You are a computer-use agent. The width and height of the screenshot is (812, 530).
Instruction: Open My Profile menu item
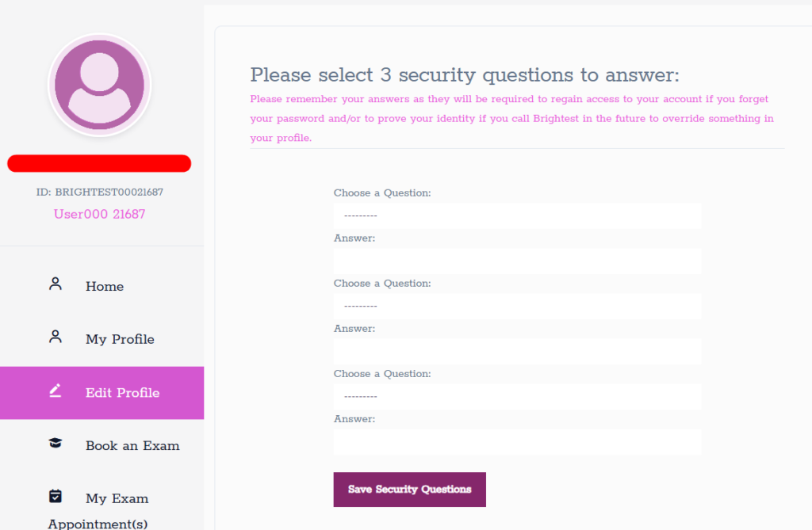coord(120,340)
